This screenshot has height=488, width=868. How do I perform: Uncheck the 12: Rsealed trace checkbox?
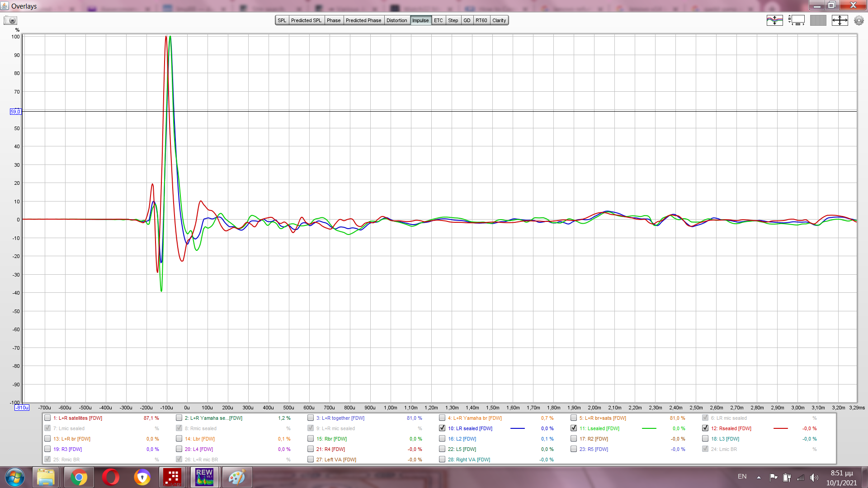(x=705, y=428)
